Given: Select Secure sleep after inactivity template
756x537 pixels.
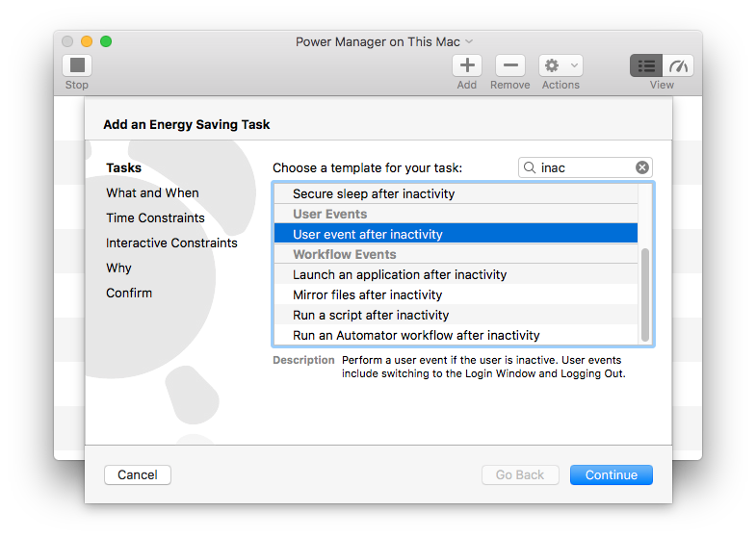Looking at the screenshot, I should click(x=456, y=193).
